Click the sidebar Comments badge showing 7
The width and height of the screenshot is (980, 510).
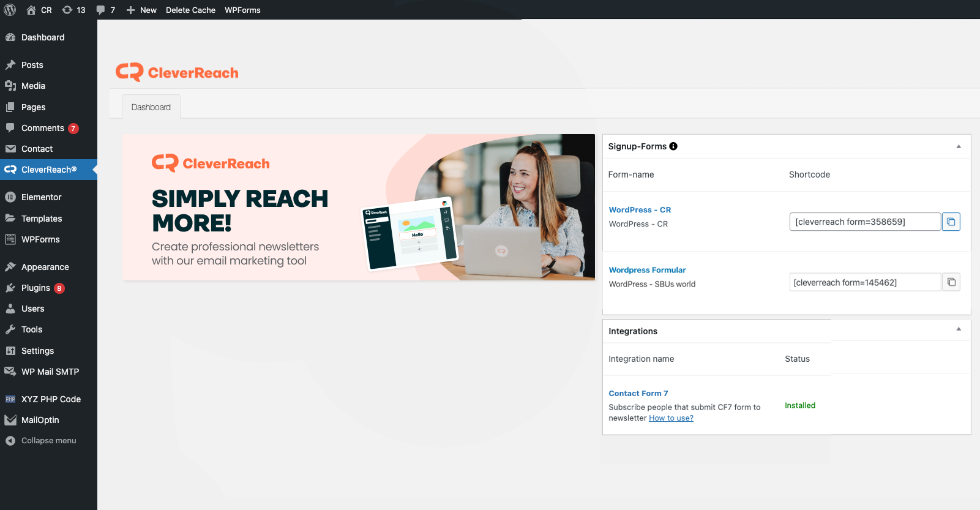[x=73, y=129]
